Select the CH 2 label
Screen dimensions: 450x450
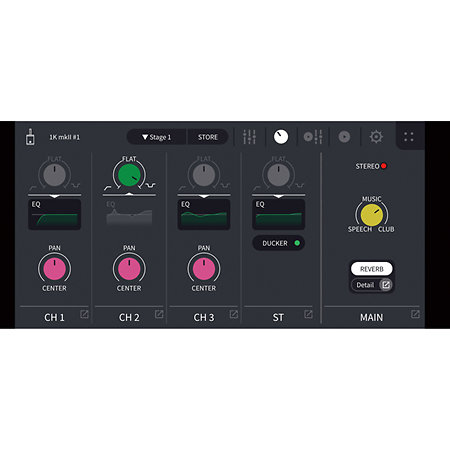(x=129, y=317)
